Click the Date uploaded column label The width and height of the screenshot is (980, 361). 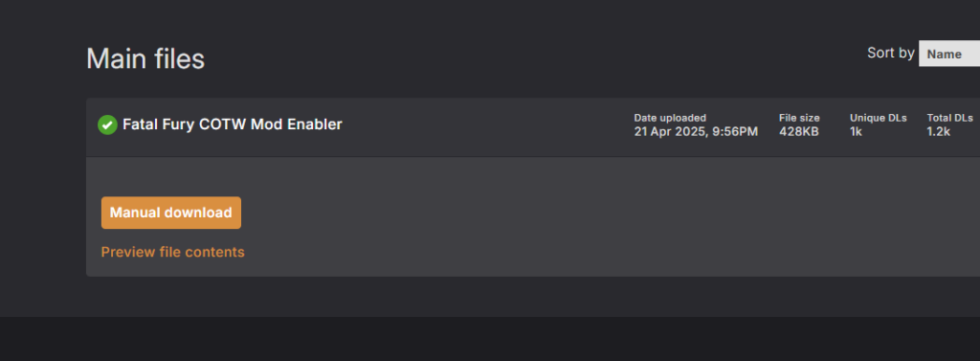pos(670,118)
